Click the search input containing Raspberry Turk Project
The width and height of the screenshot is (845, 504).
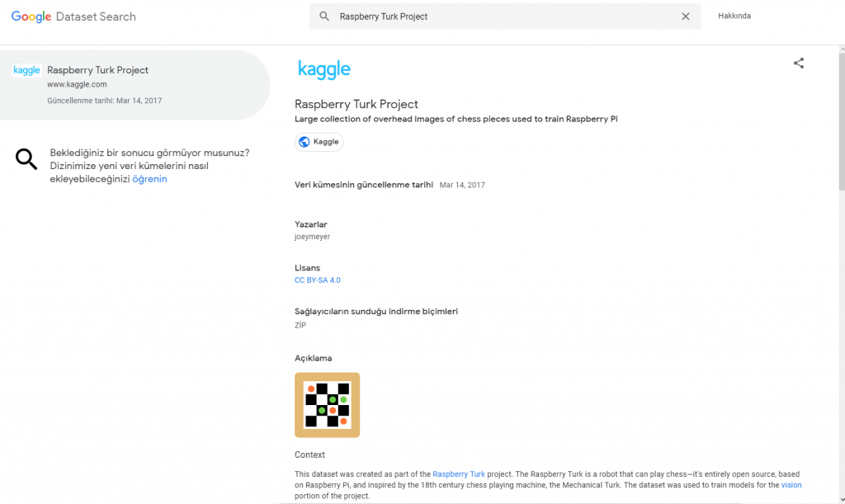click(x=504, y=16)
